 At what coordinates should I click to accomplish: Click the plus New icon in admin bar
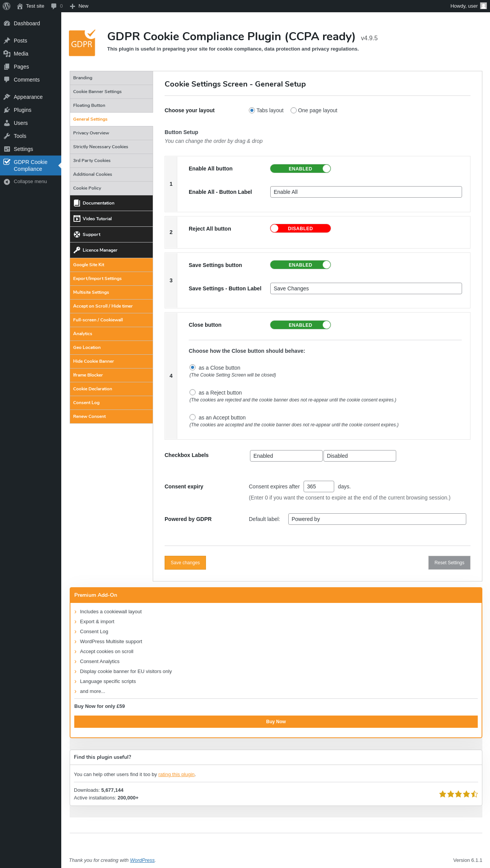(x=72, y=6)
